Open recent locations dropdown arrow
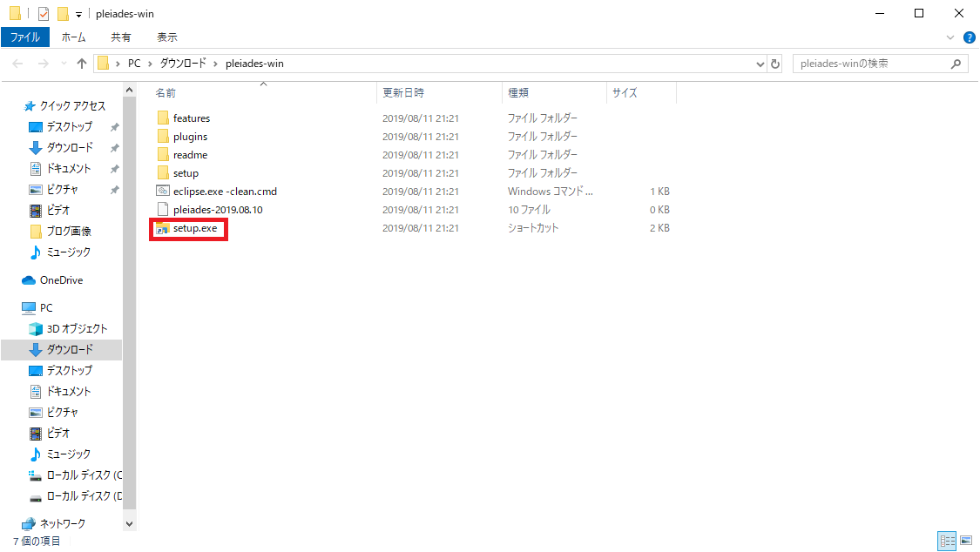 coord(63,64)
